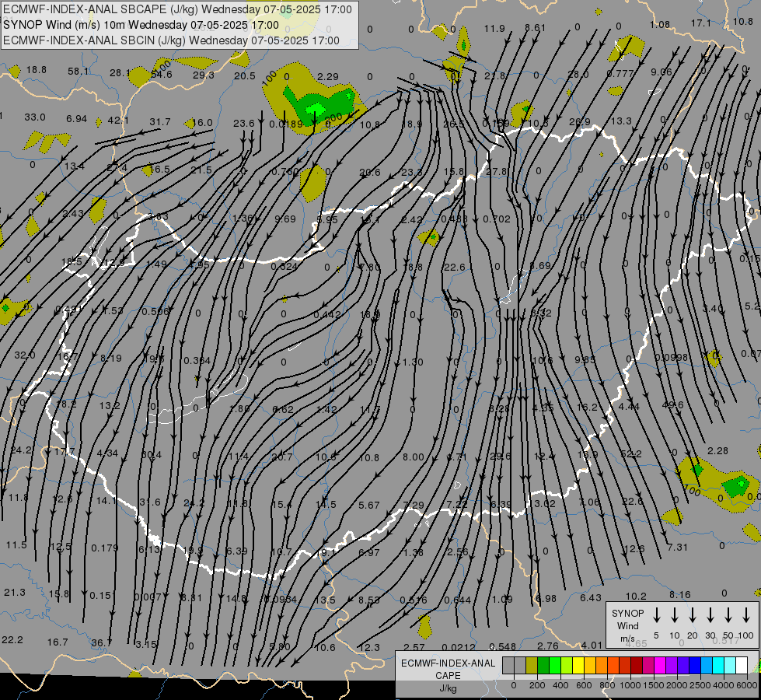761x700 pixels.
Task: Click the map value 0.324
Action: point(285,266)
